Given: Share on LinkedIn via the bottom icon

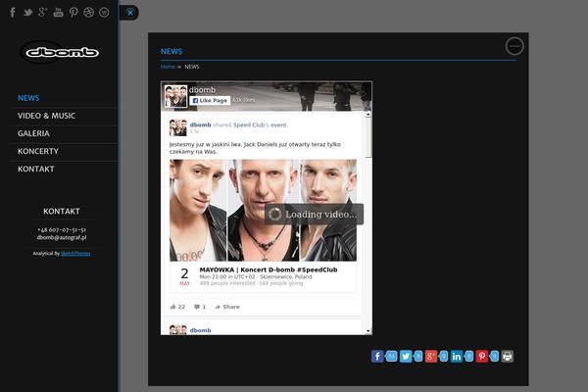Looking at the screenshot, I should pyautogui.click(x=457, y=356).
